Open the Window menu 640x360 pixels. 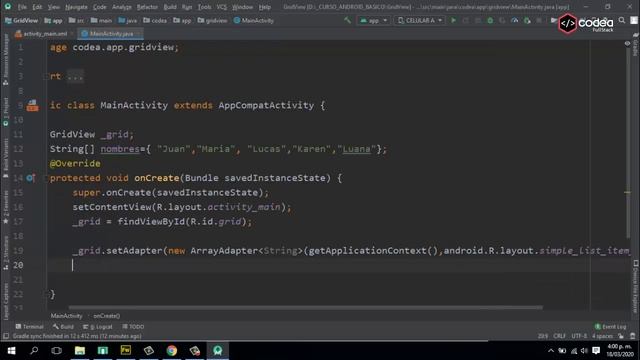pos(242,7)
